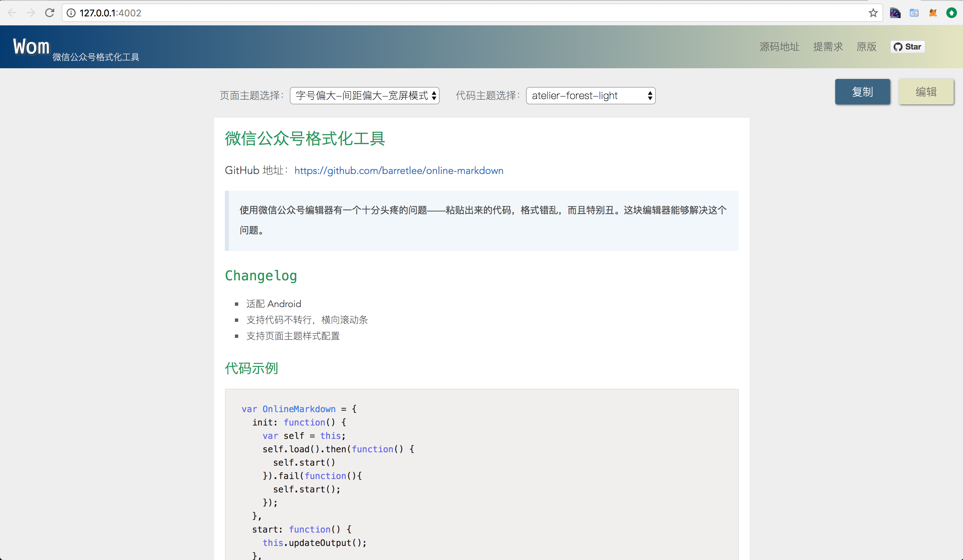
Task: Open 提需求 nav link
Action: 828,46
